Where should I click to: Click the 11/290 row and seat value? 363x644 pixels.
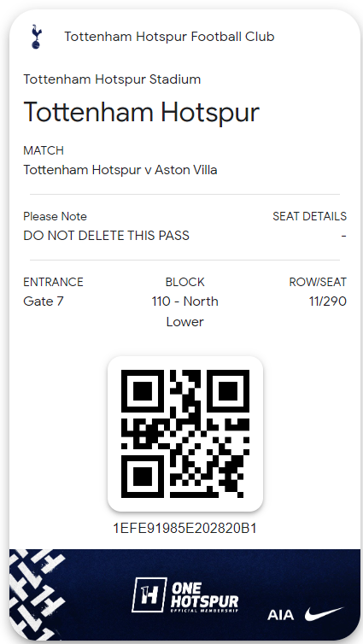[x=328, y=302]
